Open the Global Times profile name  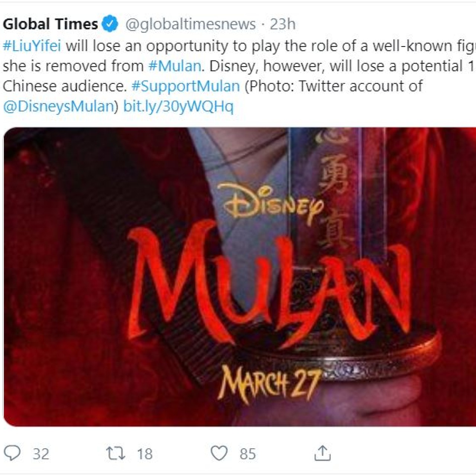coord(50,24)
